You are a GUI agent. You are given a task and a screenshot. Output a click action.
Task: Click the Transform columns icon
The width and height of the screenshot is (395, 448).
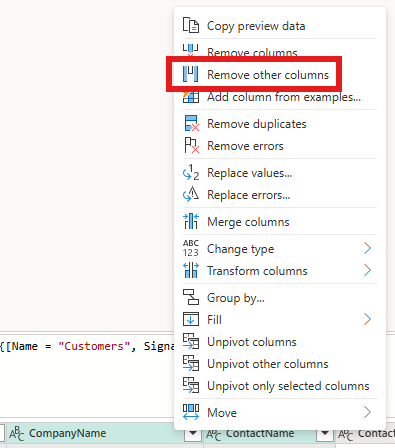click(191, 270)
